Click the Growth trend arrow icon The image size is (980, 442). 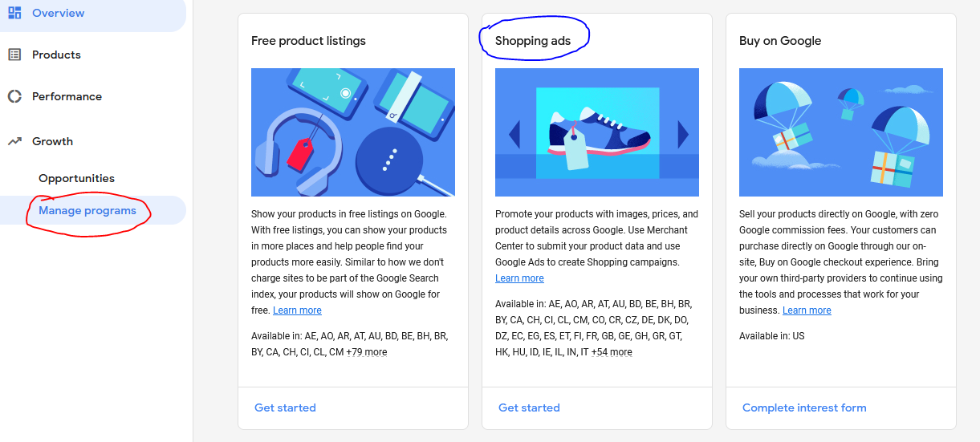[14, 141]
